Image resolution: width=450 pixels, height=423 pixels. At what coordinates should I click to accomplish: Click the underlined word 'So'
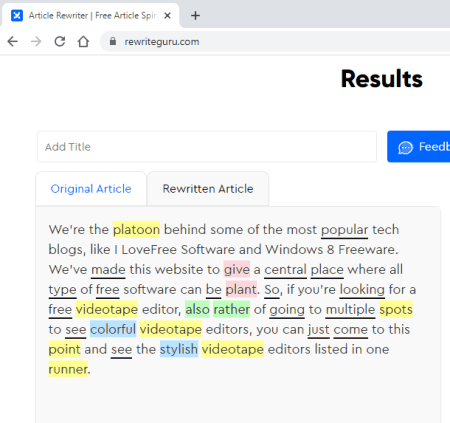click(272, 290)
